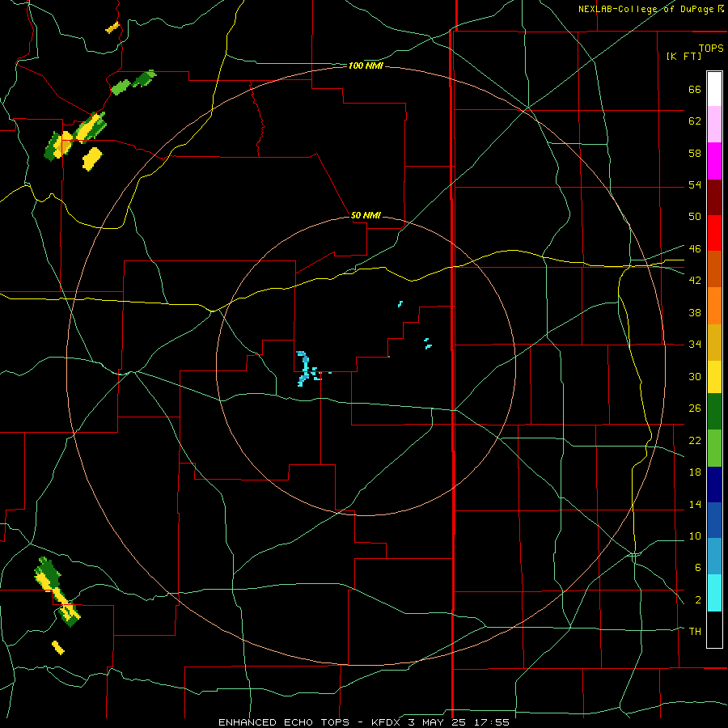This screenshot has height=728, width=728.
Task: Click the "6" legend value
Action: [x=698, y=567]
